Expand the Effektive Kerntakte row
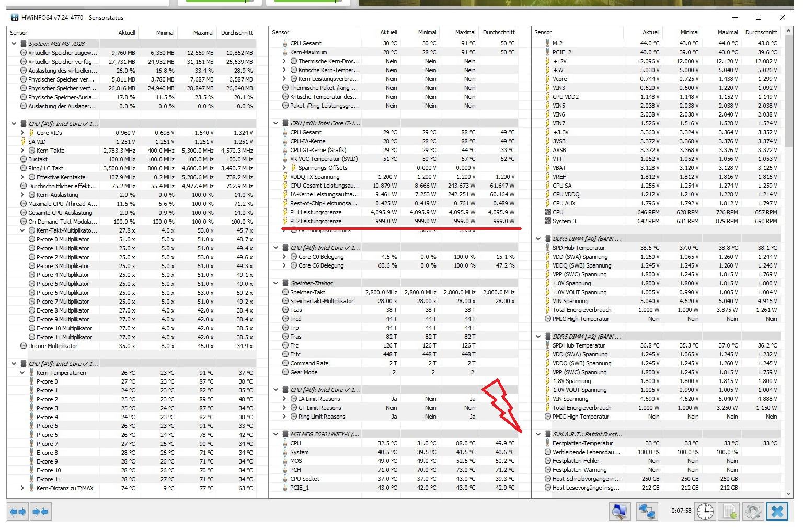Screen dimensions: 803x532 (x=22, y=177)
